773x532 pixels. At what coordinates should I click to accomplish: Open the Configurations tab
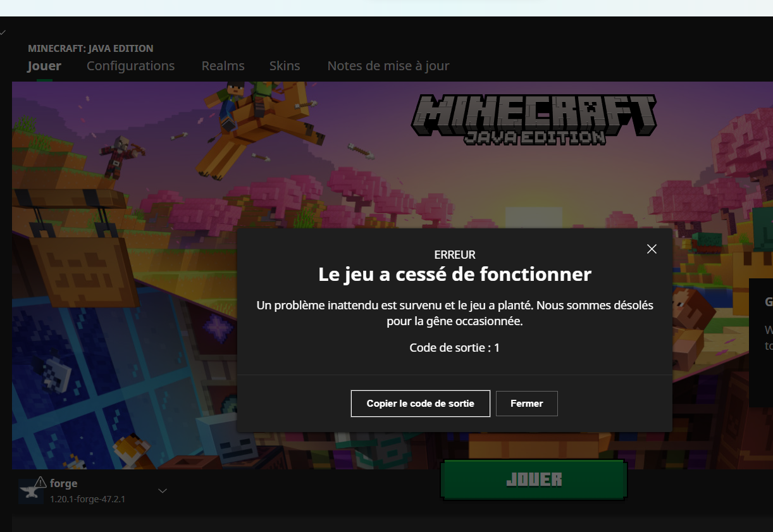coord(130,66)
